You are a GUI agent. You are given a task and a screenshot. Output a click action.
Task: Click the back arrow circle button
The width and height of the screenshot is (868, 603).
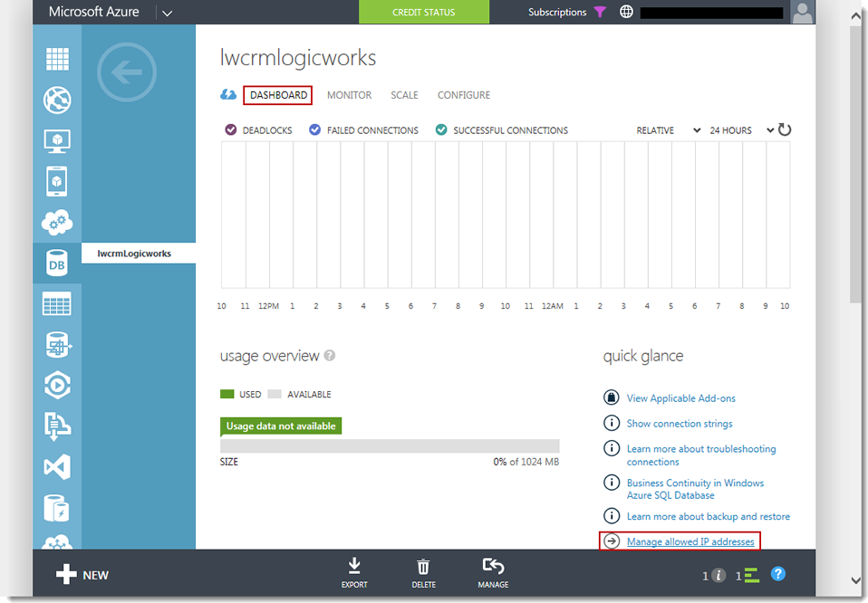tap(127, 72)
